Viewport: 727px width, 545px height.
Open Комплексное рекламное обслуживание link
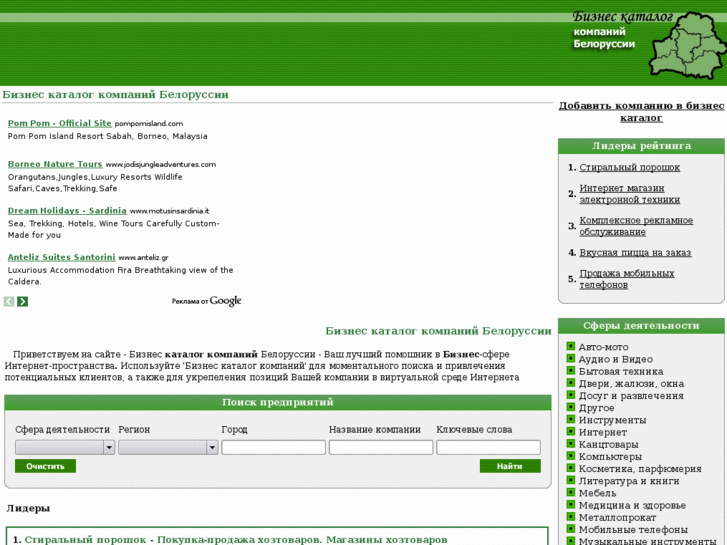(636, 226)
